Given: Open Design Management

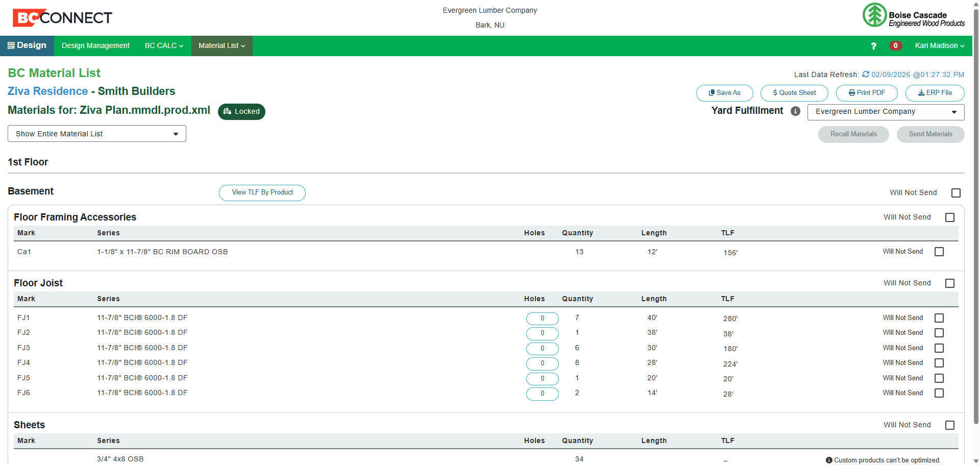Looking at the screenshot, I should click(95, 46).
